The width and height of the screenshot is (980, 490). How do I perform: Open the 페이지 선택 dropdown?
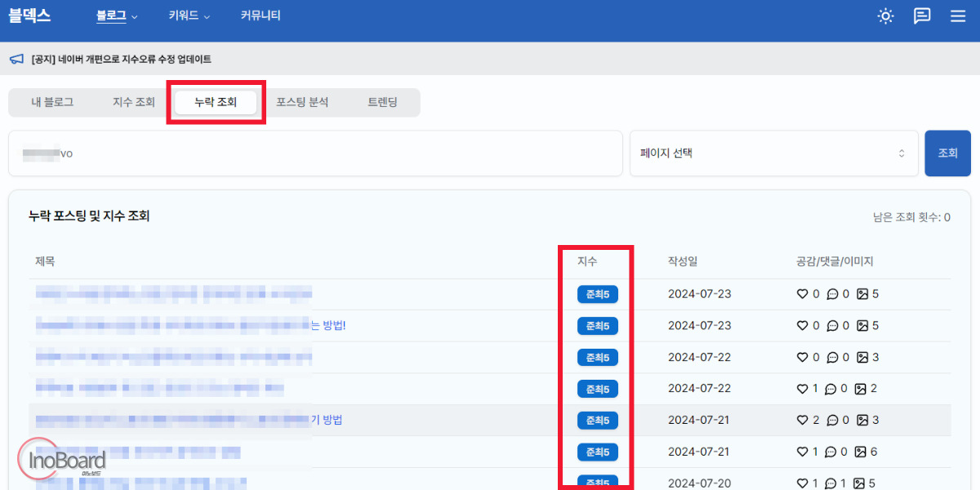(x=774, y=153)
